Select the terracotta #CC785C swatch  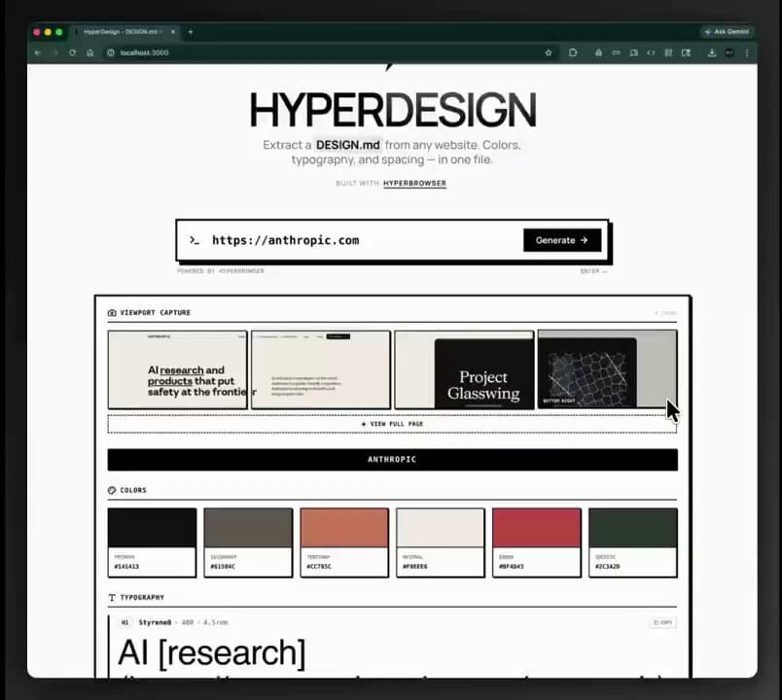tap(344, 542)
